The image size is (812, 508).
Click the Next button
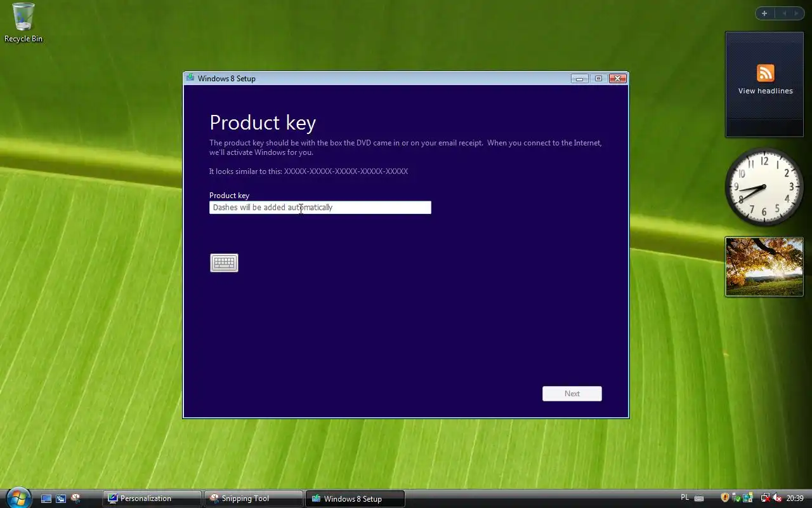point(572,394)
